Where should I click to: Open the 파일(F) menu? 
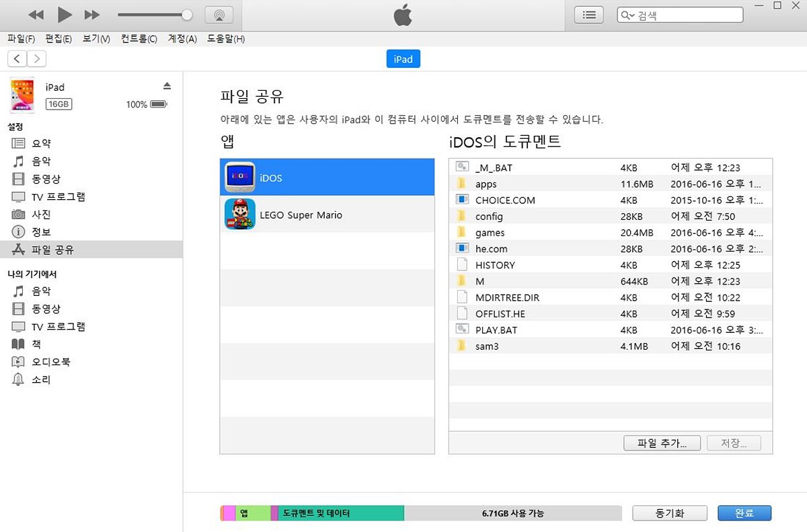click(21, 39)
